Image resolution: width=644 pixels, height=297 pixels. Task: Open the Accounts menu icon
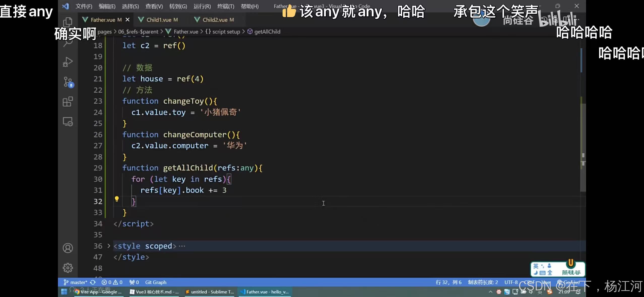pyautogui.click(x=68, y=248)
